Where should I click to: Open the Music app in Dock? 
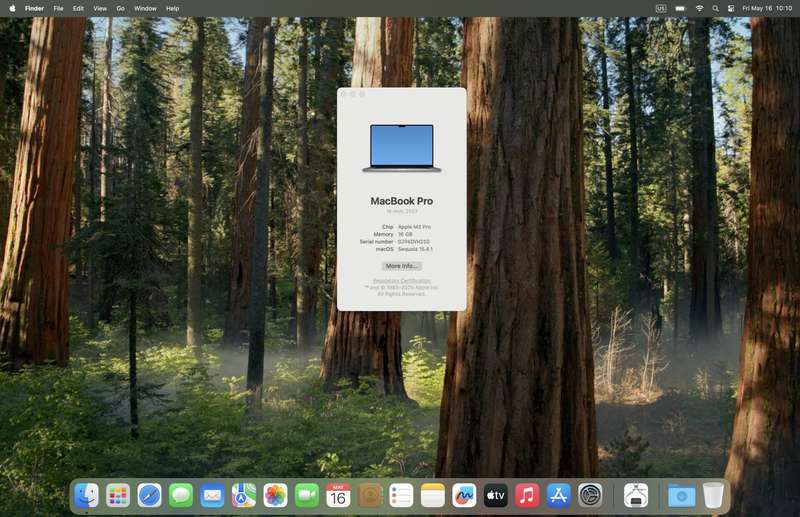(527, 496)
